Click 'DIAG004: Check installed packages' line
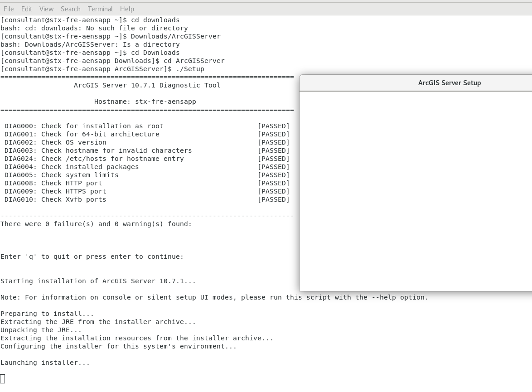Viewport: 532px width, 392px height. click(x=72, y=167)
